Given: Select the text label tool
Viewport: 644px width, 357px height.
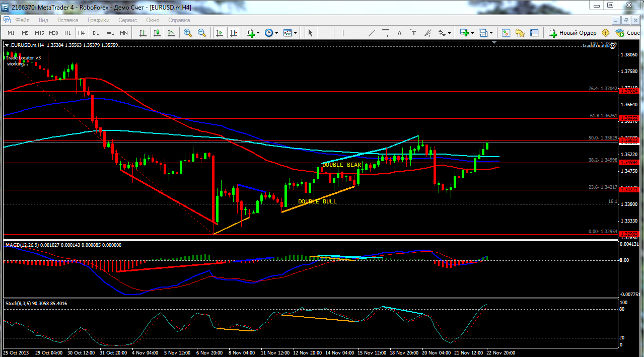Looking at the screenshot, I should (414, 33).
